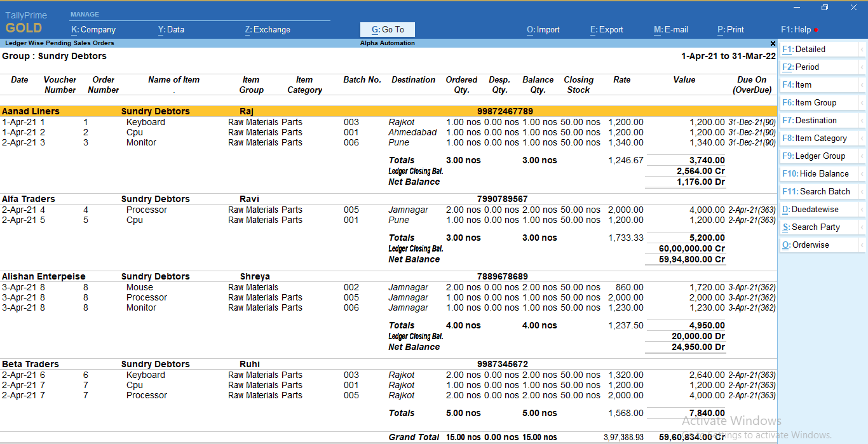The width and height of the screenshot is (868, 444).
Task: Switch report to Orderwise view
Action: point(811,245)
